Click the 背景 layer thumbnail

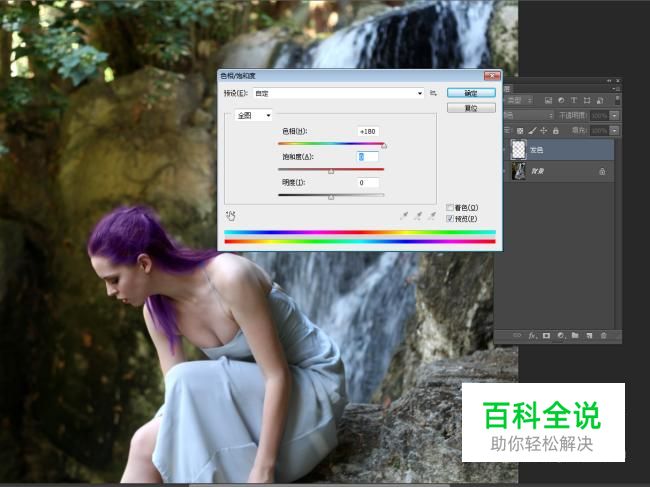click(x=519, y=171)
